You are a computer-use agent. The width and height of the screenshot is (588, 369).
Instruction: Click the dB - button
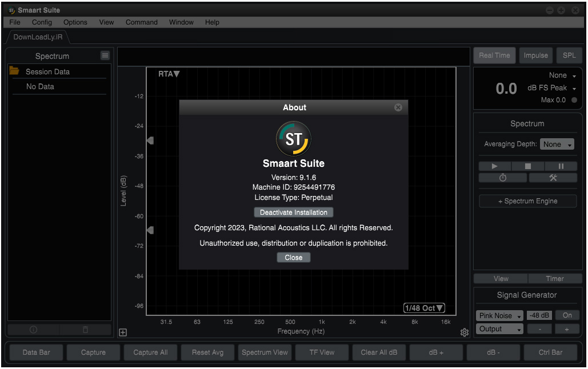[493, 352]
